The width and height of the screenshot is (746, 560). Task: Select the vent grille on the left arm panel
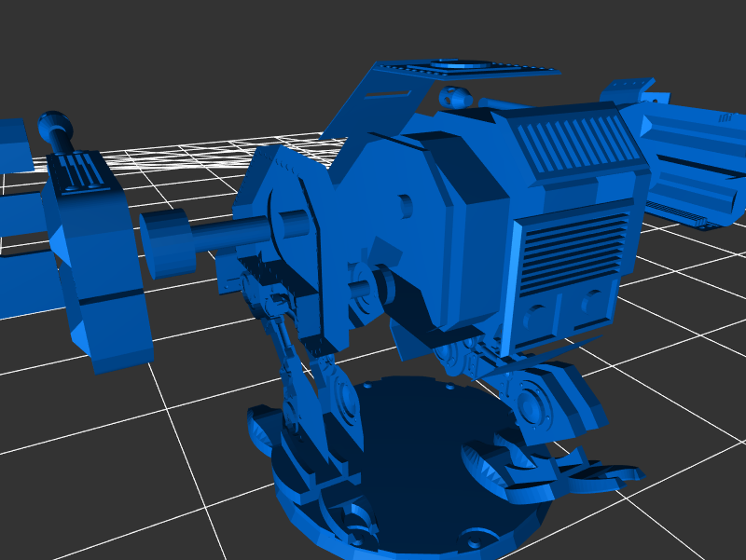pos(82,171)
